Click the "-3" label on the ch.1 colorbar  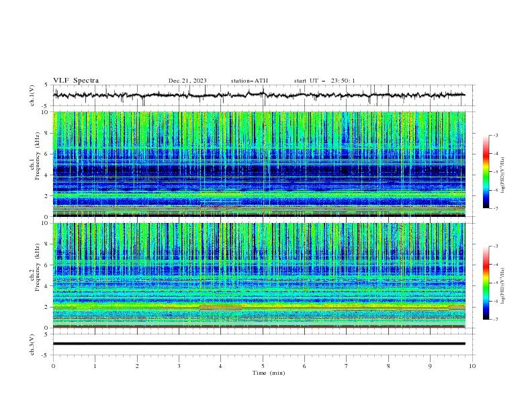coord(496,135)
